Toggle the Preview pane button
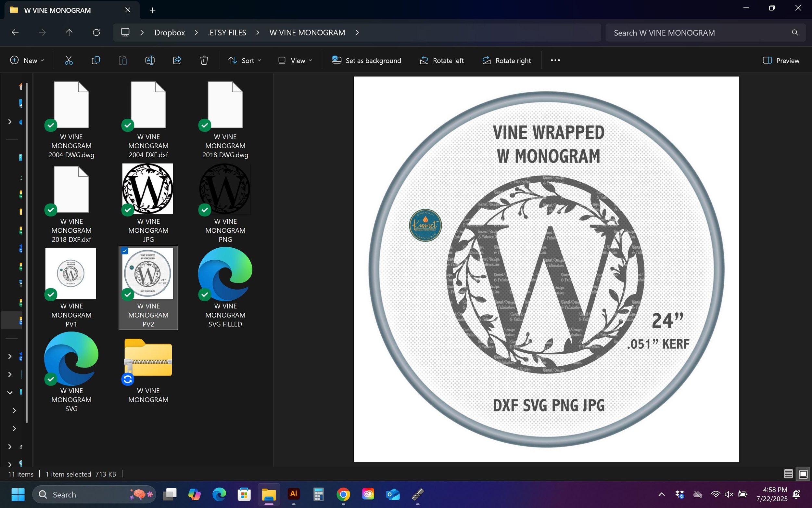Screen dimensions: 812x508 click(781, 60)
